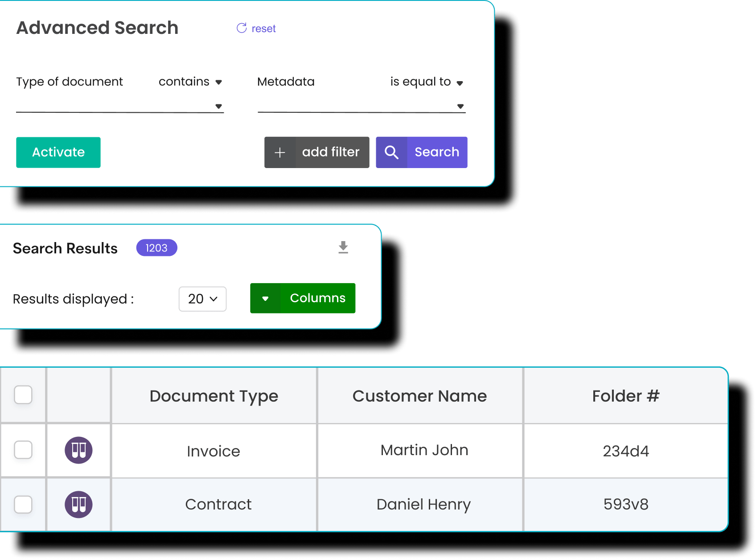Click the 1203 results count badge
The image size is (756, 559).
tap(156, 248)
